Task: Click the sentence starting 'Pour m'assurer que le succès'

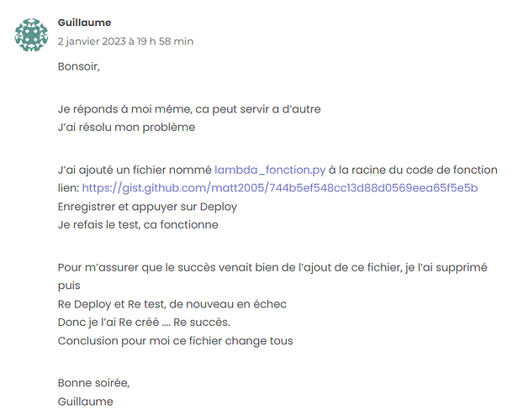Action: click(272, 268)
